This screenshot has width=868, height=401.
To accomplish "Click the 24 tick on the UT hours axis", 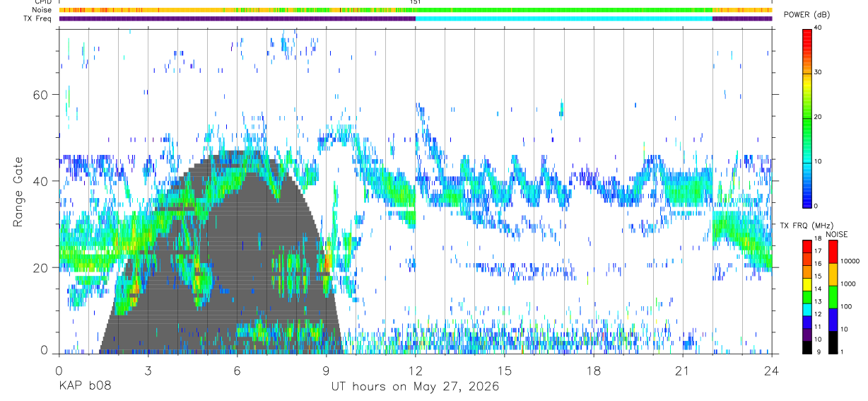I will pyautogui.click(x=772, y=371).
